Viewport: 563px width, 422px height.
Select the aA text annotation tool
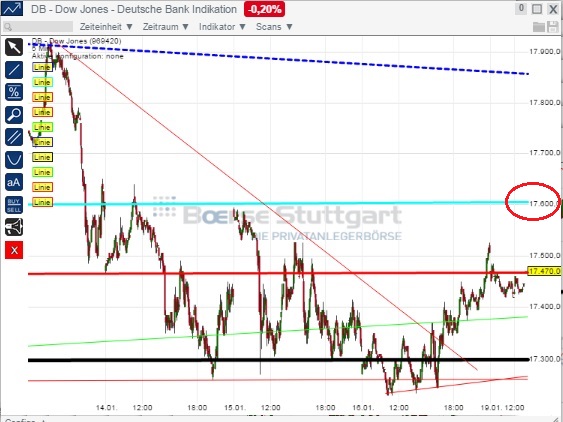coord(14,182)
